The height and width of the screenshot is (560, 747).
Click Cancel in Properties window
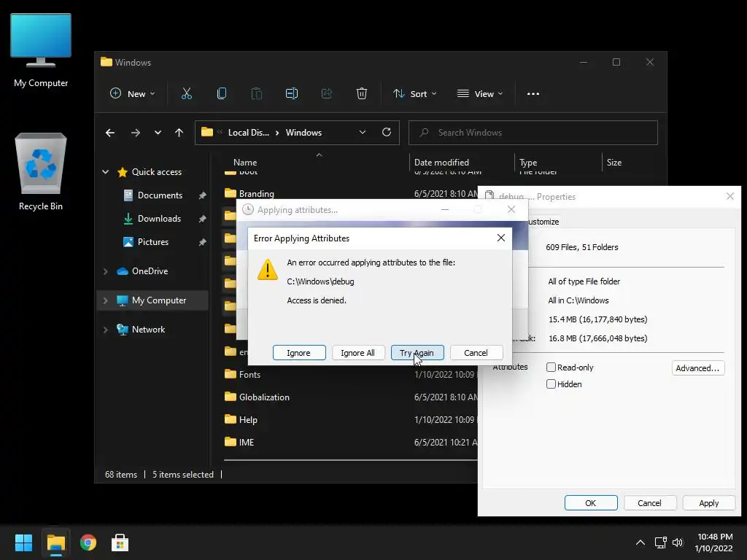click(x=650, y=503)
